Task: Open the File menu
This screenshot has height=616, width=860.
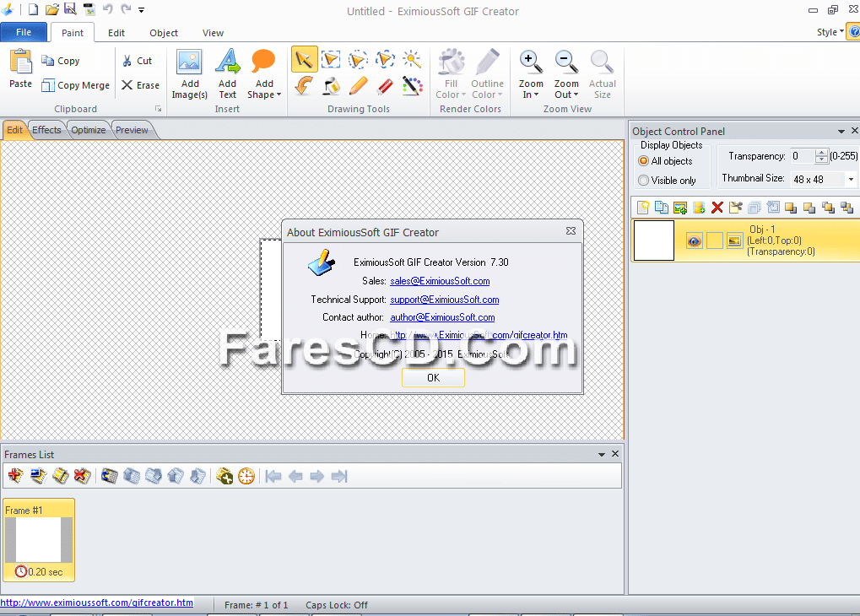Action: [x=24, y=32]
